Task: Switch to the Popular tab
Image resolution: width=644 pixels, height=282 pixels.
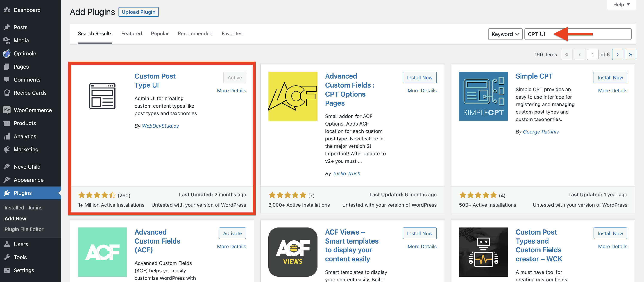Action: [x=160, y=33]
